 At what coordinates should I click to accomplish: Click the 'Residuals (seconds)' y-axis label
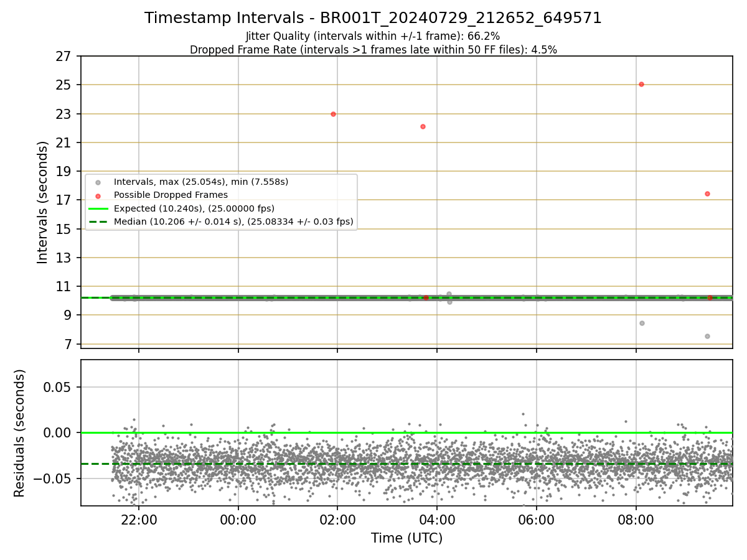(19, 433)
